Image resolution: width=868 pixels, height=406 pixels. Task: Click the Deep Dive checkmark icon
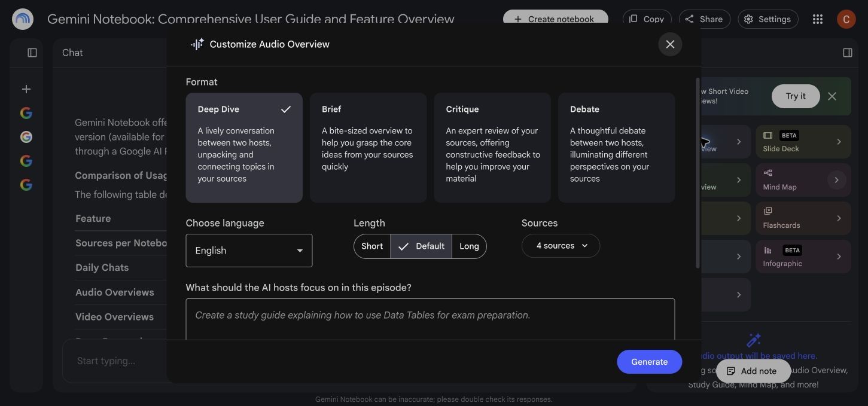pos(286,109)
